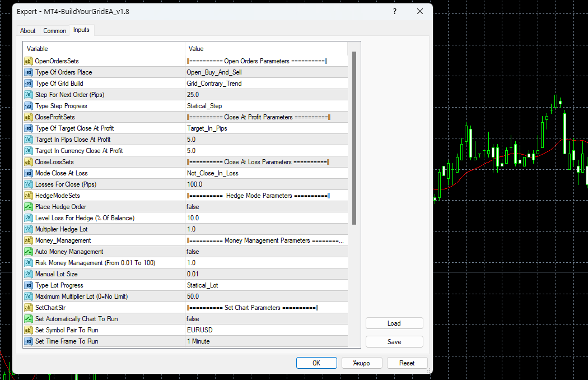The height and width of the screenshot is (380, 588).
Task: Click the ab icon beside OpenOrdersSets
Action: (x=28, y=61)
